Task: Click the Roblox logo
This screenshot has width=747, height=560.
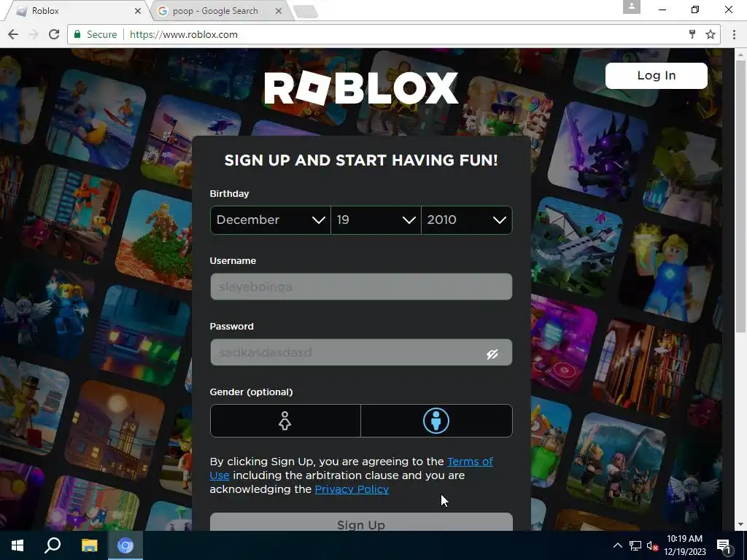Action: pyautogui.click(x=361, y=88)
